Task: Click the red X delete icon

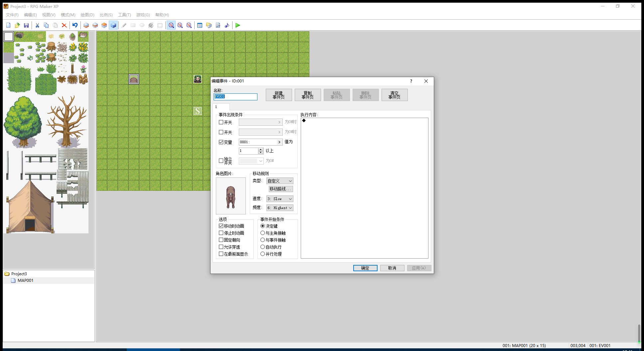Action: click(64, 25)
